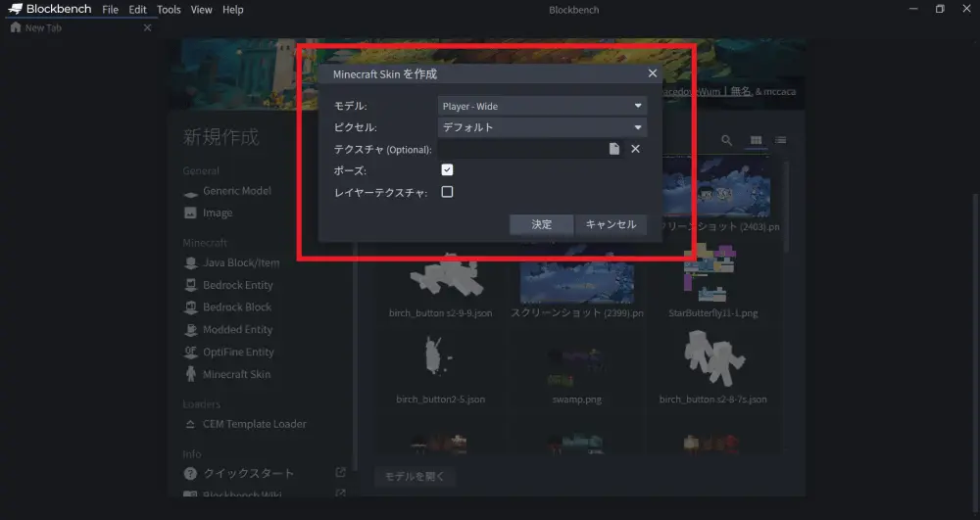980x520 pixels.
Task: Open the モデル dropdown showing Player - Wide
Action: tap(541, 106)
